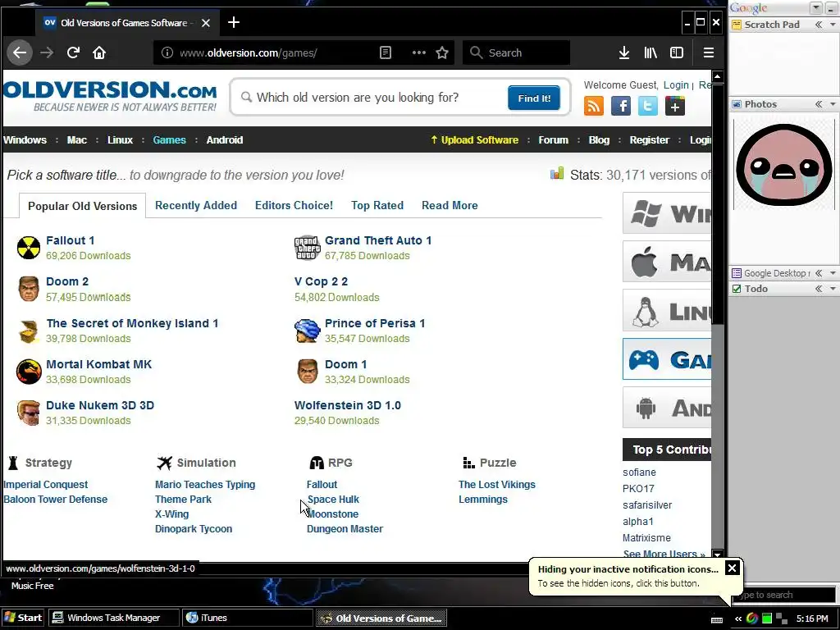Open contributor sofiane's profile
This screenshot has height=630, width=840.
[x=639, y=472]
